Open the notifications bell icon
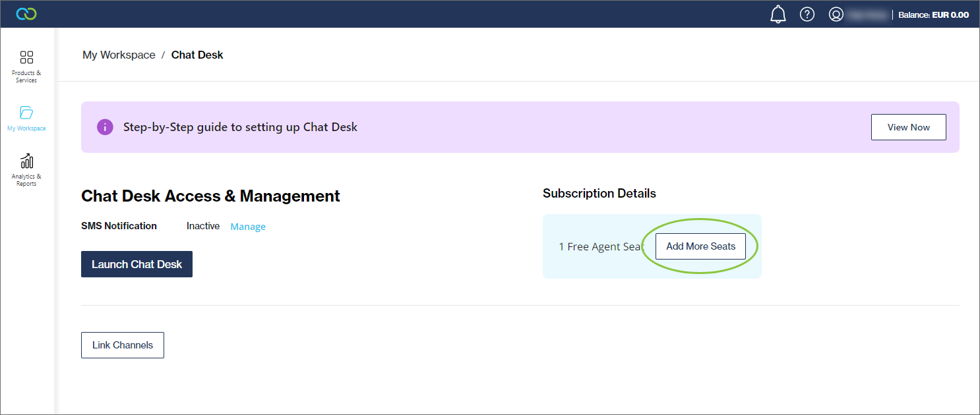980x415 pixels. (x=778, y=14)
